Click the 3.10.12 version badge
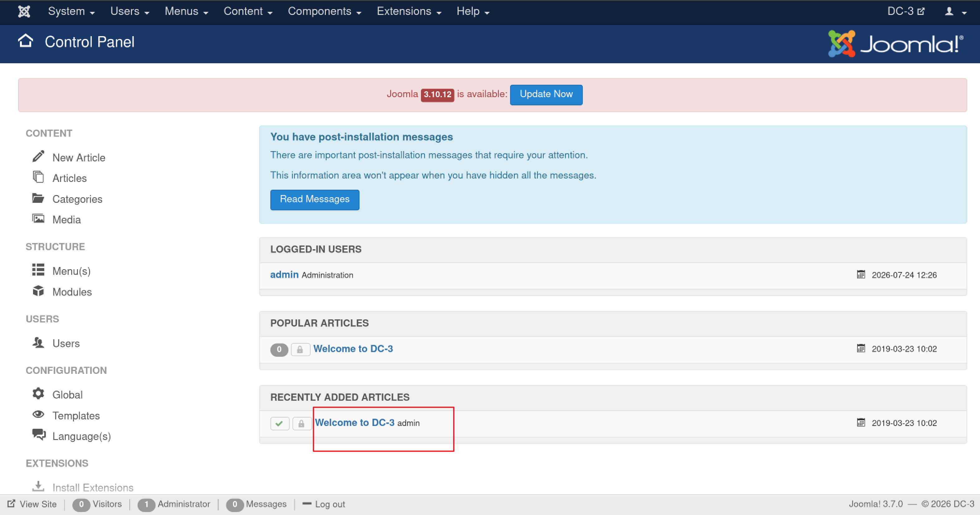Image resolution: width=980 pixels, height=515 pixels. point(437,95)
